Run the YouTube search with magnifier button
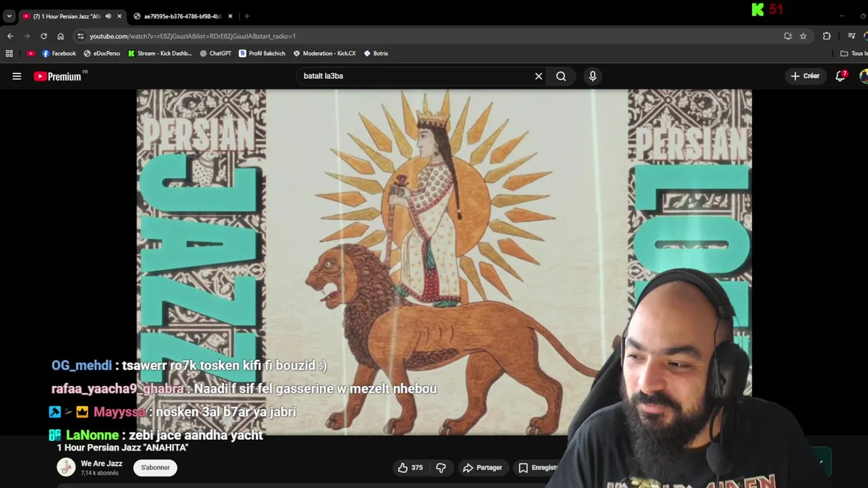Screen dimensions: 868x488 [x=561, y=76]
